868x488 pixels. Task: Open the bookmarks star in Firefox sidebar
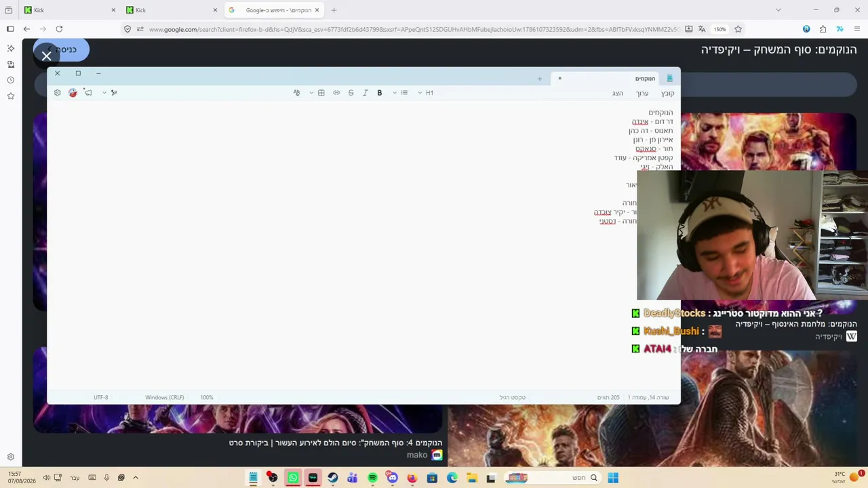10,96
